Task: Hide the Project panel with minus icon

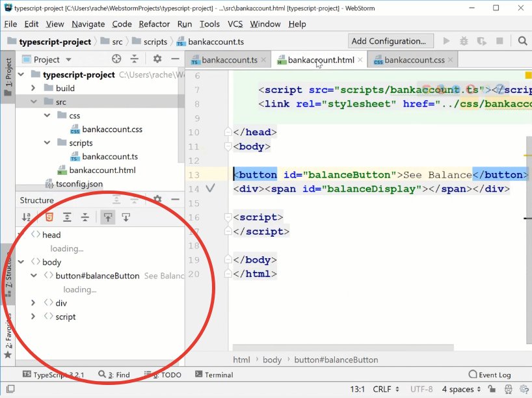Action: tap(175, 59)
